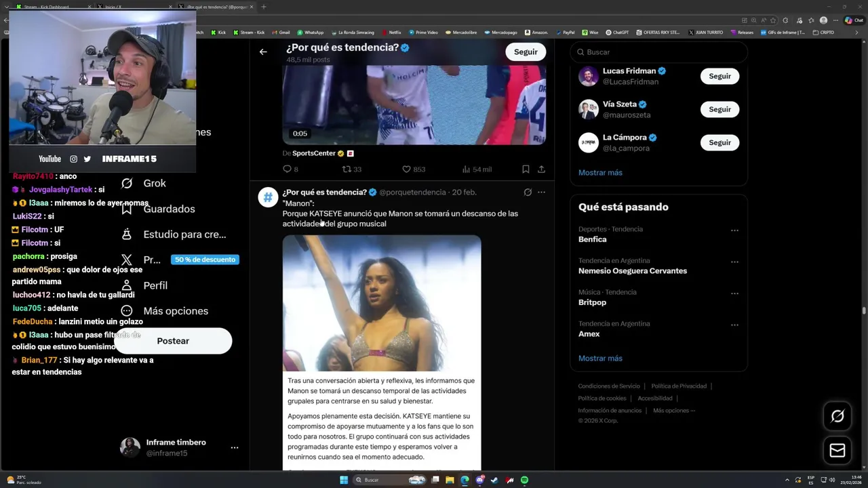Viewport: 868px width, 488px height.
Task: Follow Vía Szeta
Action: (719, 109)
